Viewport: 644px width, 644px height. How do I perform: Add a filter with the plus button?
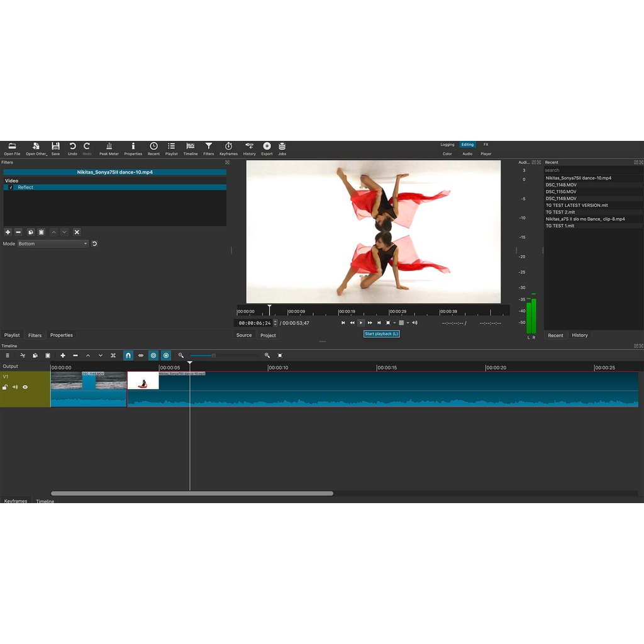tap(8, 232)
